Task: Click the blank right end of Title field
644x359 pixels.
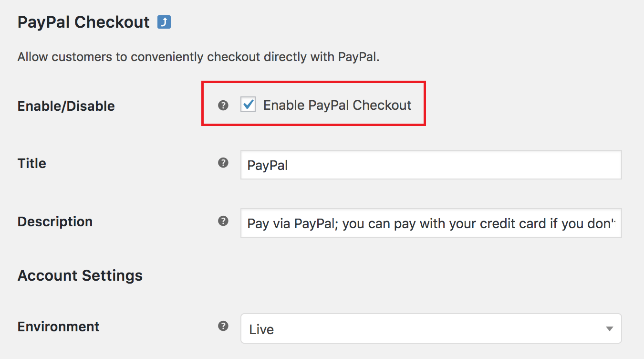Action: tap(572, 165)
